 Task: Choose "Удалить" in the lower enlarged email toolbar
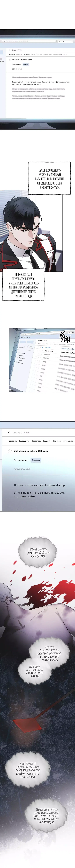(x=47, y=441)
